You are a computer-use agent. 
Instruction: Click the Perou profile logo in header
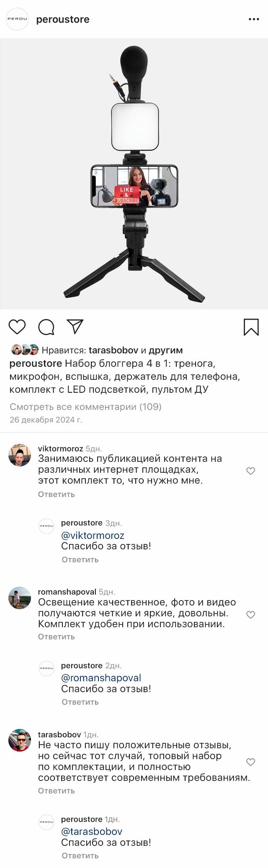18,19
